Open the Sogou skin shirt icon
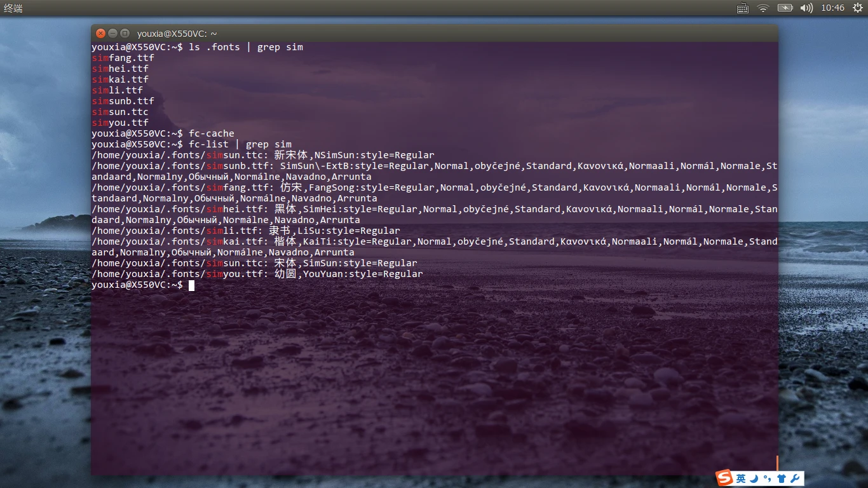Screen dimensions: 868x488 pyautogui.click(x=781, y=478)
